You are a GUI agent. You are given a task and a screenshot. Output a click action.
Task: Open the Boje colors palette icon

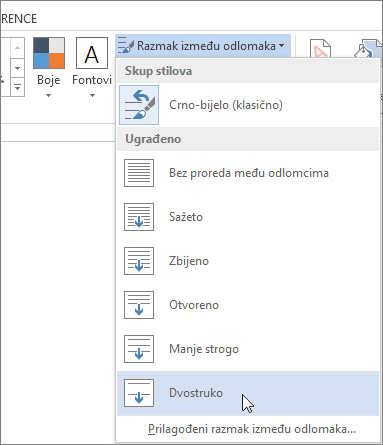click(x=49, y=53)
